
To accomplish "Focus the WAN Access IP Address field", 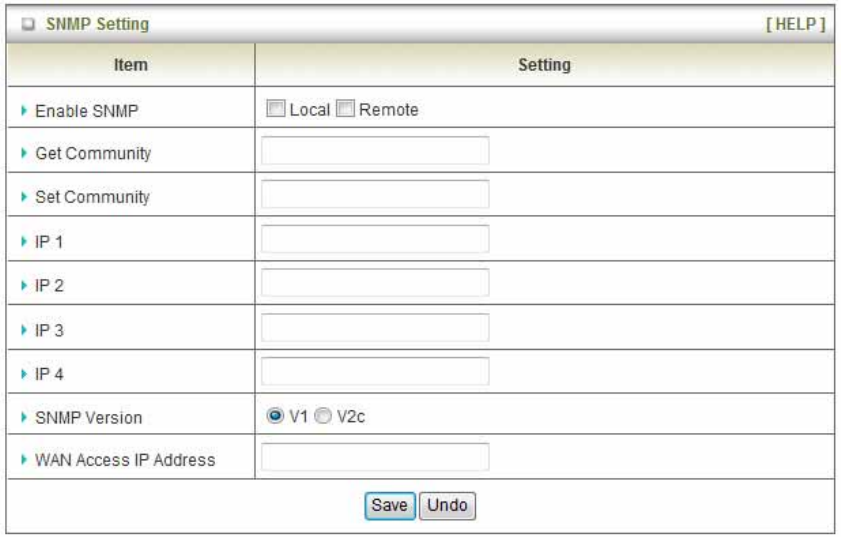I will 375,458.
